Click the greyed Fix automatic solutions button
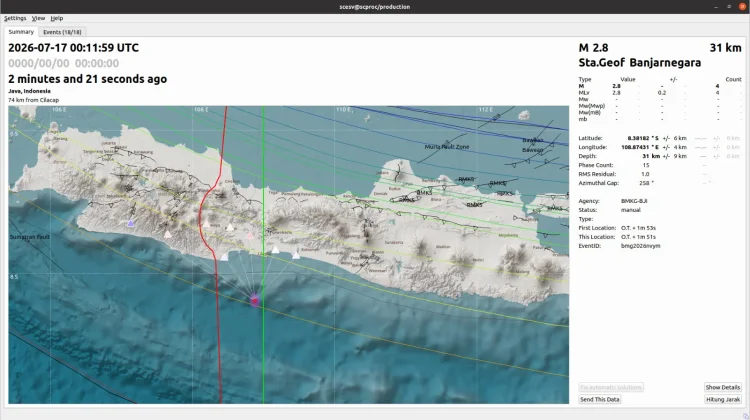 point(611,387)
